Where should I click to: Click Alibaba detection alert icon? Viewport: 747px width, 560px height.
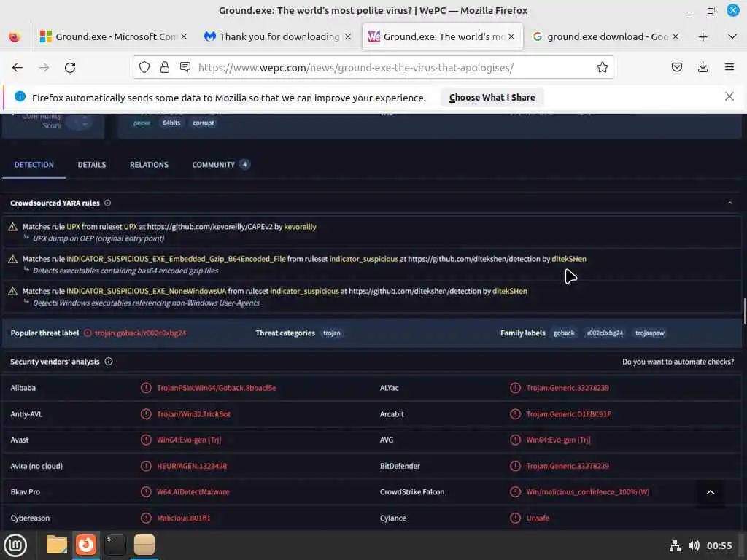pos(146,388)
